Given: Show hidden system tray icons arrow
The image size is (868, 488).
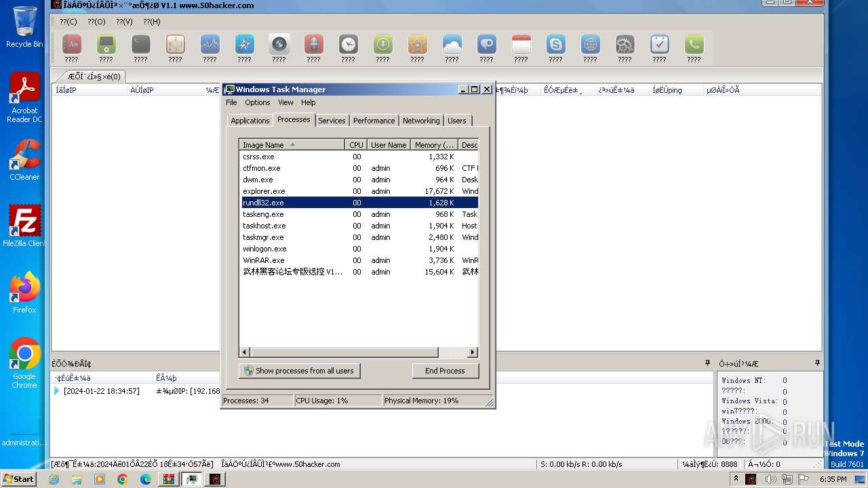Looking at the screenshot, I should (736, 479).
